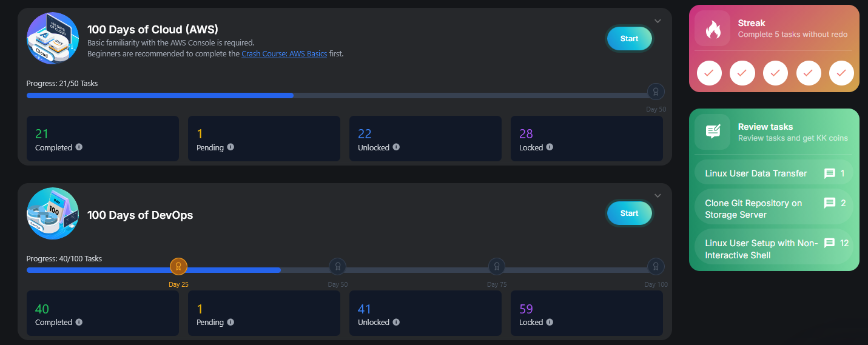Click the Day 100 badge icon
Image resolution: width=868 pixels, height=345 pixels.
tap(656, 266)
